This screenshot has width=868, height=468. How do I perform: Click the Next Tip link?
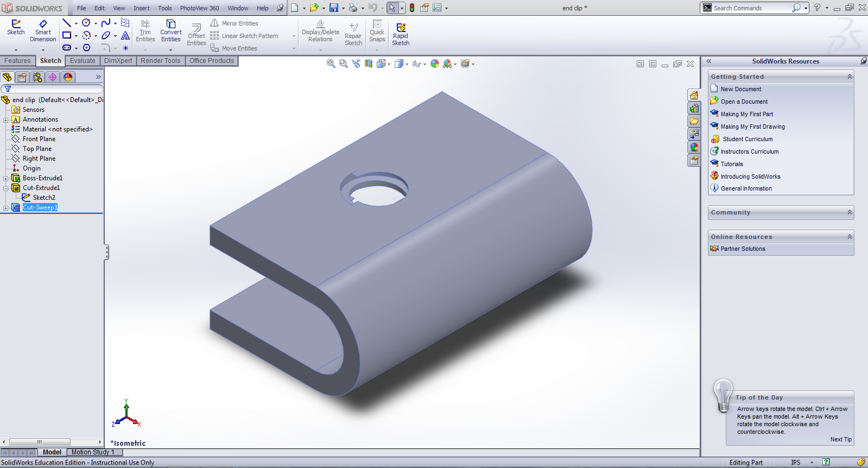[x=841, y=439]
